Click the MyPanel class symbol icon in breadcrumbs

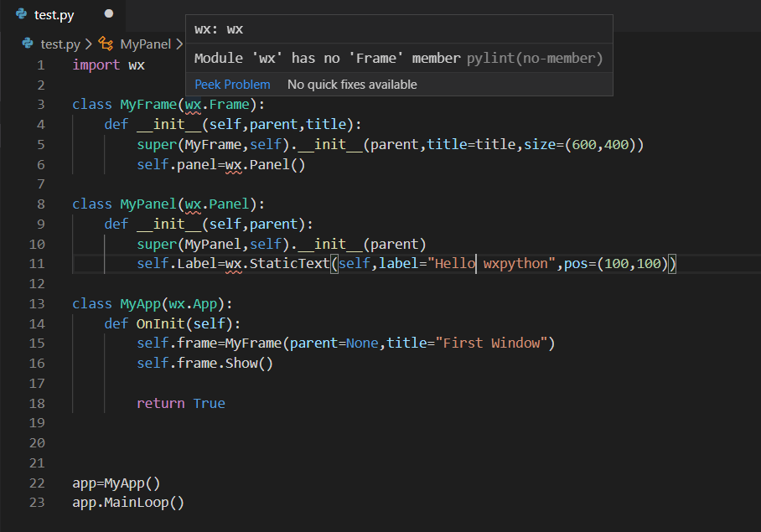[106, 43]
